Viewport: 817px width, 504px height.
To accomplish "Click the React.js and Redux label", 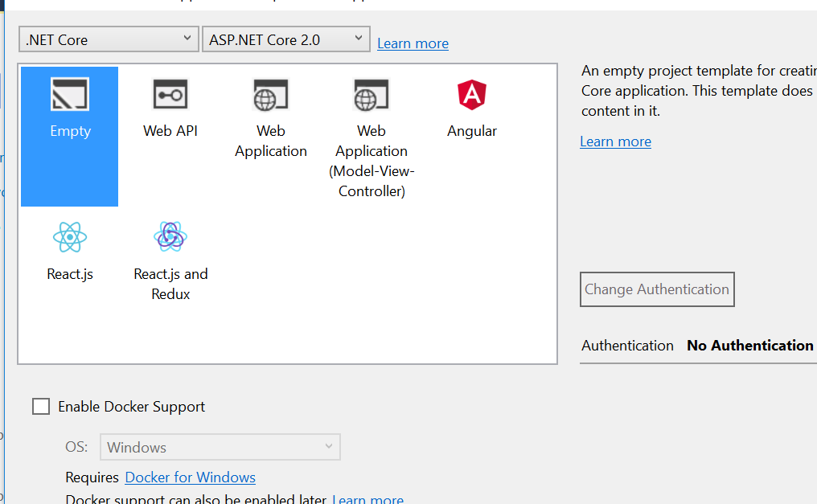I will (170, 284).
